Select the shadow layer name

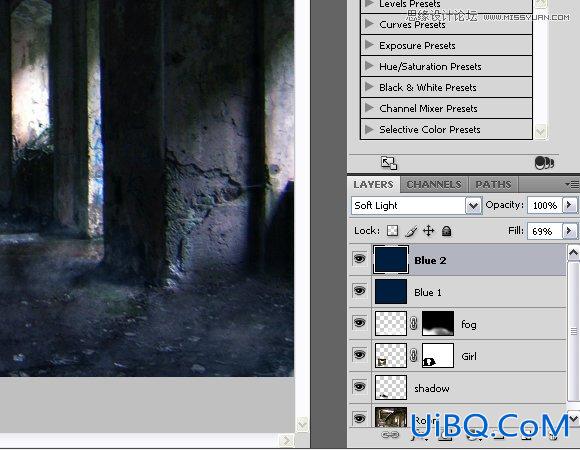point(432,388)
